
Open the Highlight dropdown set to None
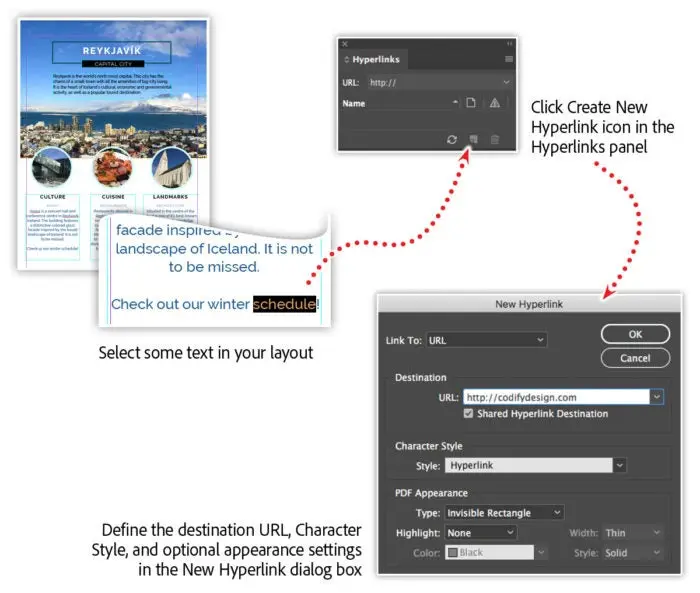tap(481, 533)
